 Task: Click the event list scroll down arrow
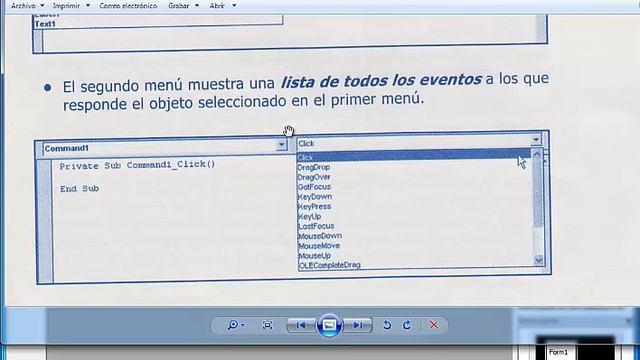pyautogui.click(x=539, y=260)
